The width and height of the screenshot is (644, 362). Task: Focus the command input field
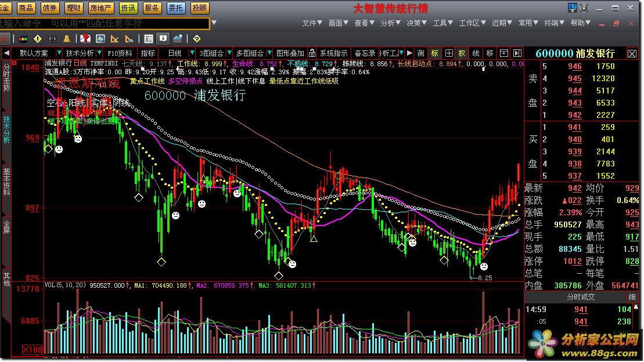(x=105, y=23)
